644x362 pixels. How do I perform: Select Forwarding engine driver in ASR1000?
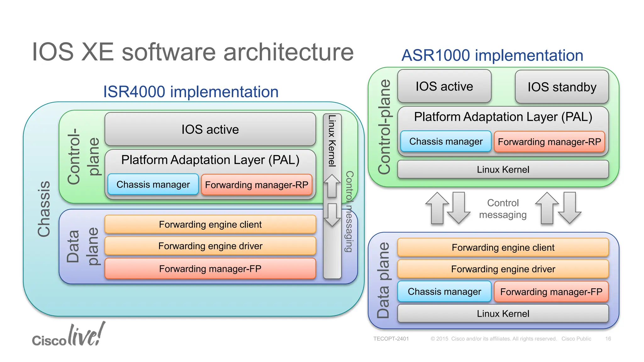(503, 269)
